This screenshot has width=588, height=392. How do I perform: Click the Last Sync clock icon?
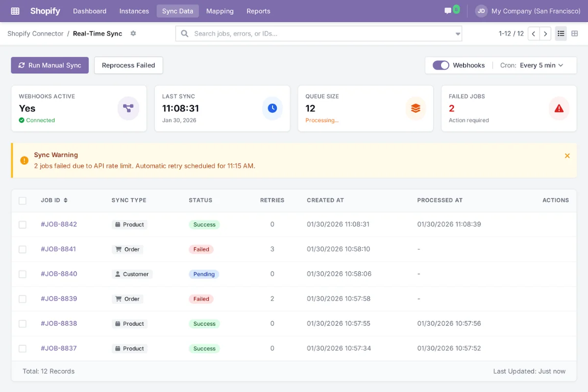272,108
